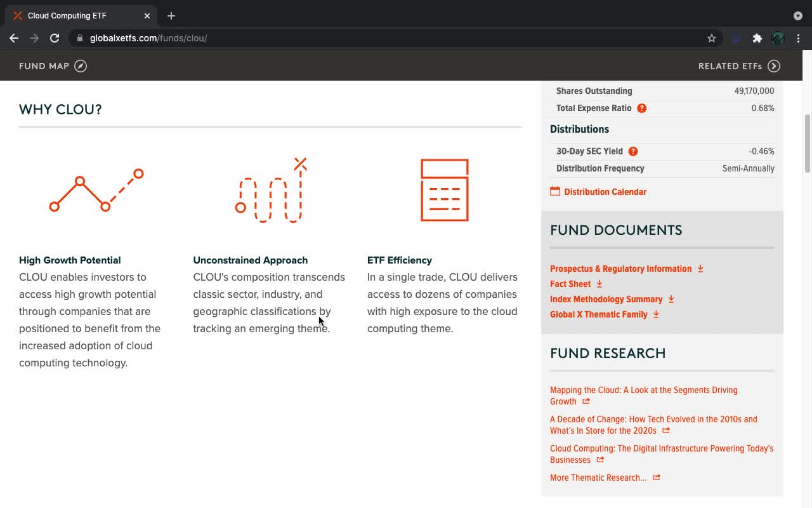The height and width of the screenshot is (508, 812).
Task: Click the Distribution Calendar icon
Action: tap(555, 191)
